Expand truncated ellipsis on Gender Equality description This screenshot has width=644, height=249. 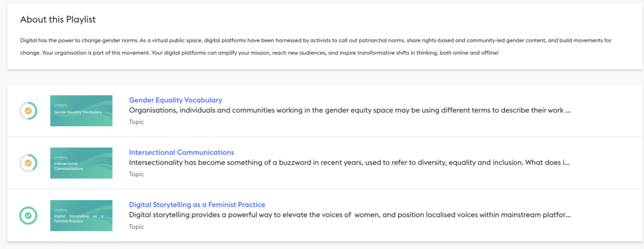coord(568,112)
